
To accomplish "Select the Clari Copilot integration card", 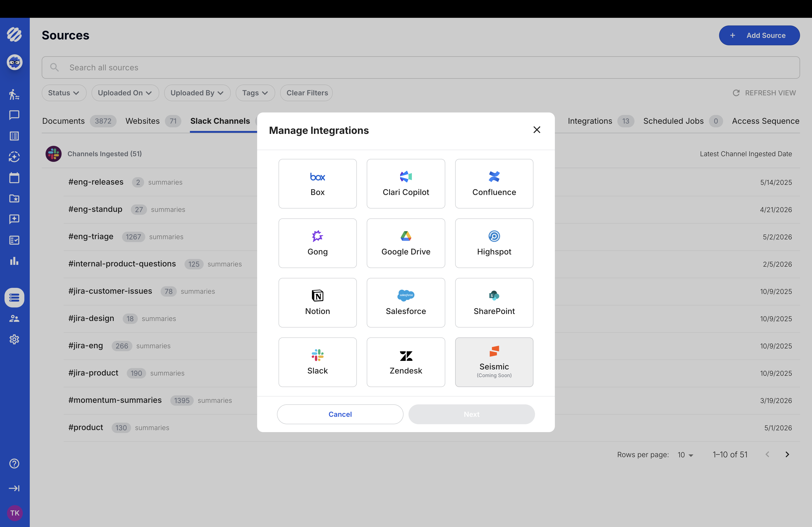I will tap(406, 184).
